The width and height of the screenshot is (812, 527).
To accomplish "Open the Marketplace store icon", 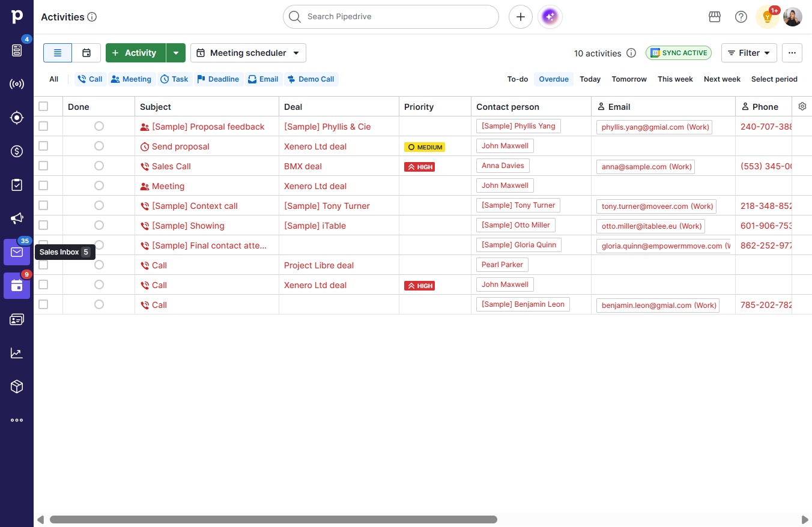I will pyautogui.click(x=715, y=17).
